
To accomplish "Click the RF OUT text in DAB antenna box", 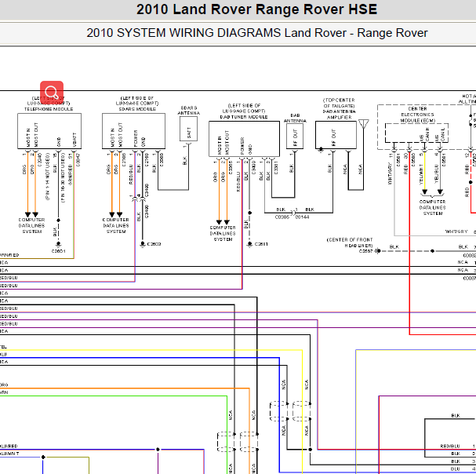I will click(x=295, y=137).
